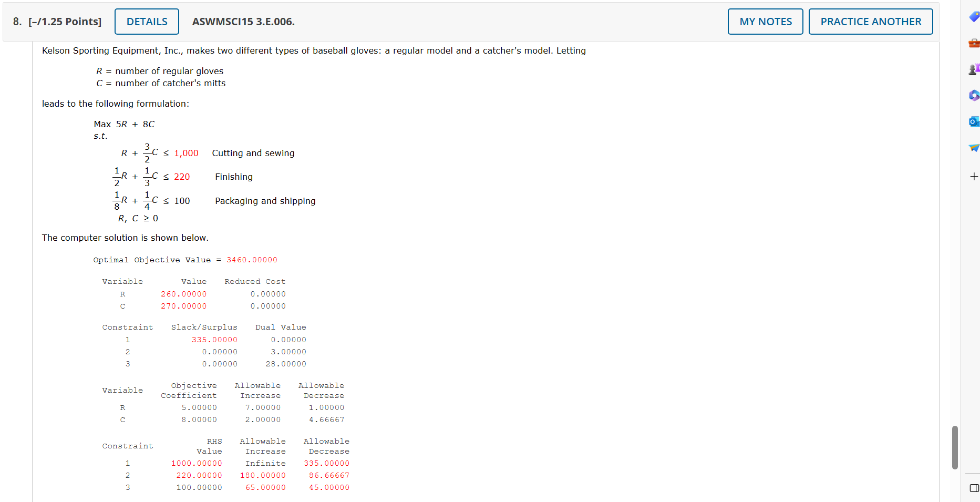
Task: Open the Microsoft 365 sidebar icon
Action: coord(975,95)
